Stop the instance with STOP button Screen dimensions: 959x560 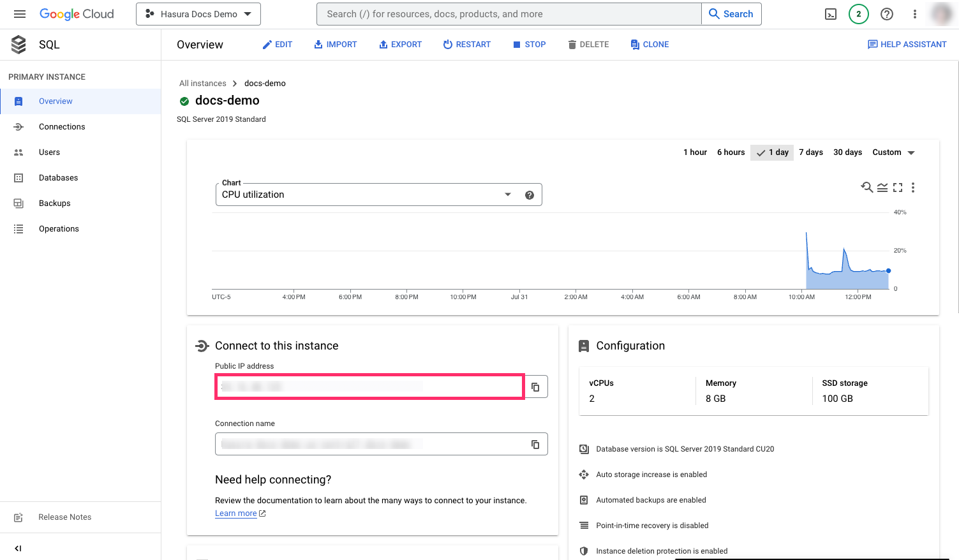[x=530, y=45]
